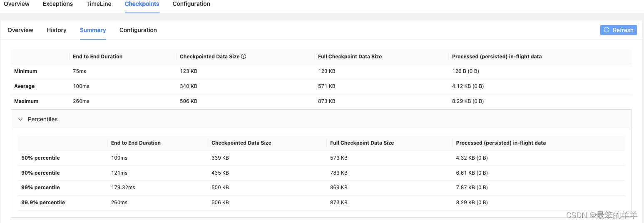
Task: Open the top Overview tab
Action: point(17,4)
